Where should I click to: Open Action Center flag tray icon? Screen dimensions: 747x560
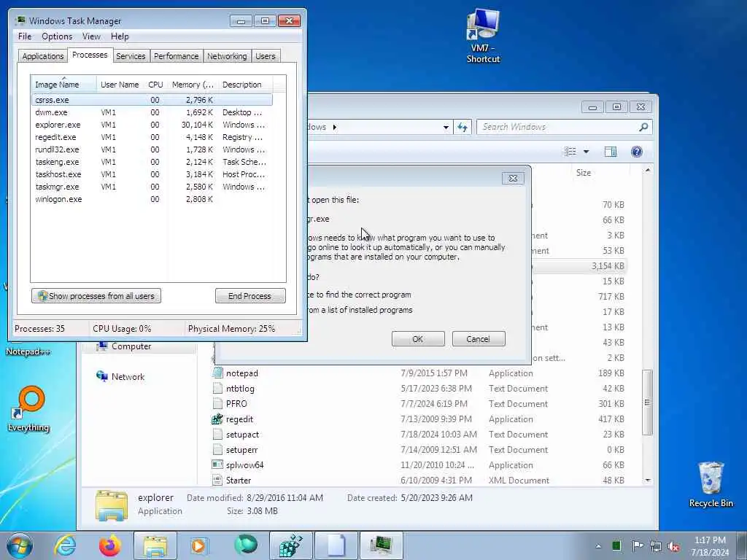[x=637, y=545]
